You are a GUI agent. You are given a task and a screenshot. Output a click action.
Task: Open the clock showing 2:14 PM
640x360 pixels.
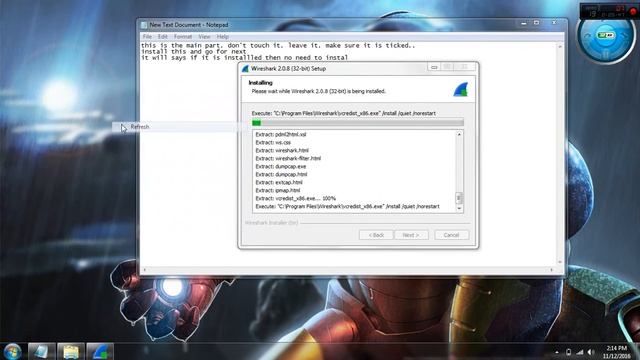click(616, 352)
